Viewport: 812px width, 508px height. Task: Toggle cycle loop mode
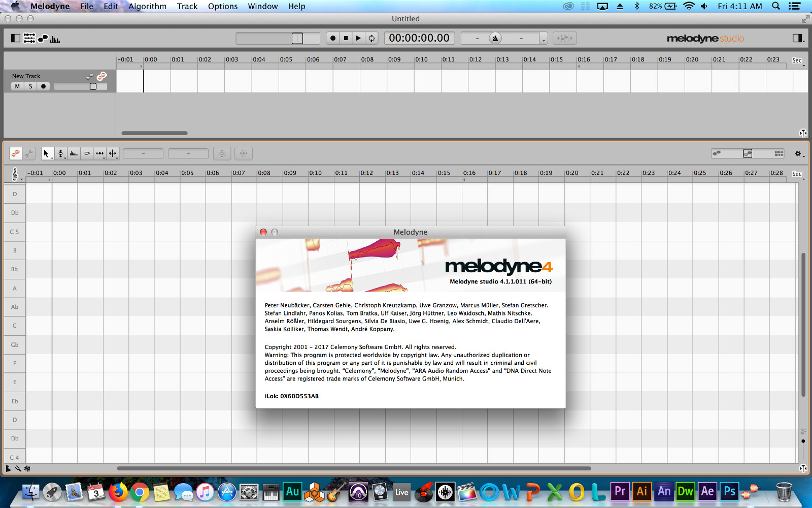tap(371, 38)
